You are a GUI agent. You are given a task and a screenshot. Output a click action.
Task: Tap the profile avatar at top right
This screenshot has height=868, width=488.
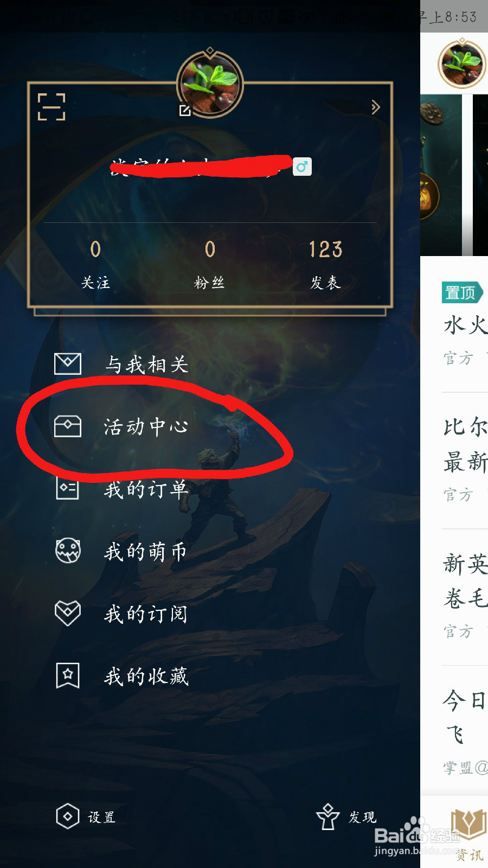(462, 63)
